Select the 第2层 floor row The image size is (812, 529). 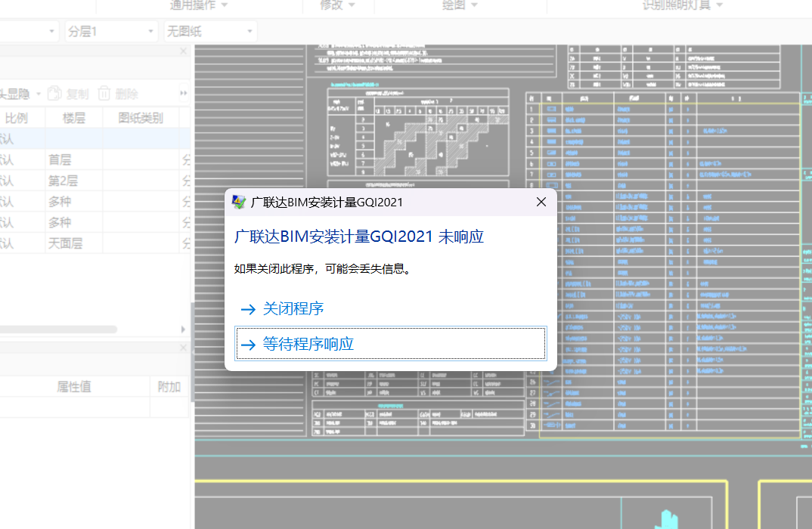click(x=95, y=181)
